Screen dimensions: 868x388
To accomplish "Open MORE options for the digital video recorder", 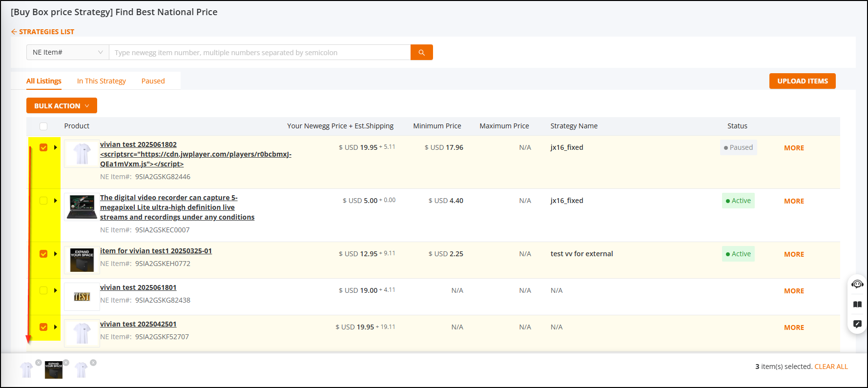I will pos(794,201).
